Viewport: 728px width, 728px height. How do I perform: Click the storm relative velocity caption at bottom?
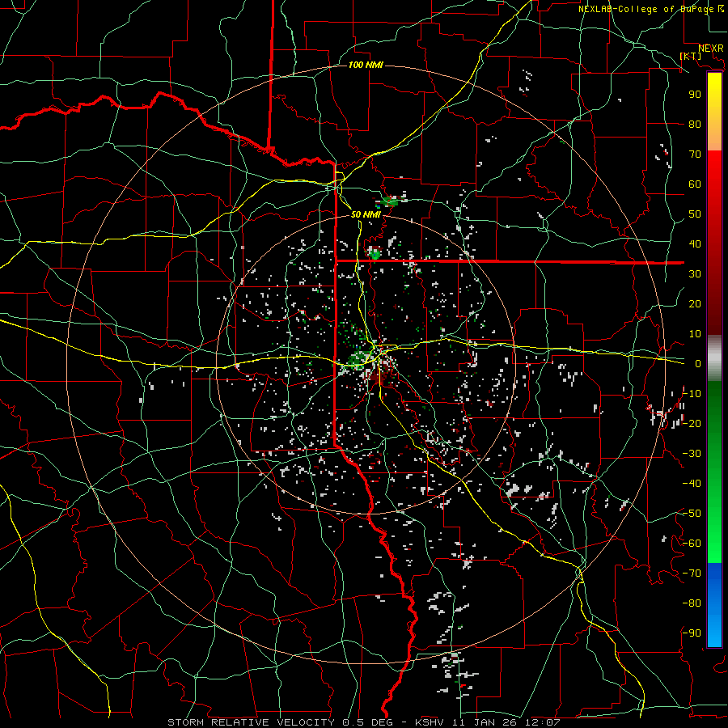click(x=364, y=722)
